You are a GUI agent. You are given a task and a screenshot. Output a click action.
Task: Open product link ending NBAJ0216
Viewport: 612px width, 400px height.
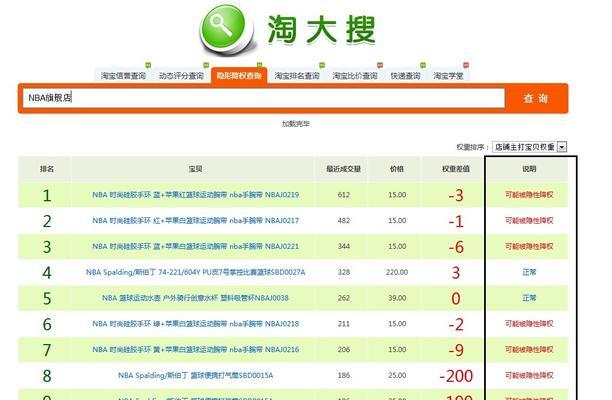[x=196, y=349]
